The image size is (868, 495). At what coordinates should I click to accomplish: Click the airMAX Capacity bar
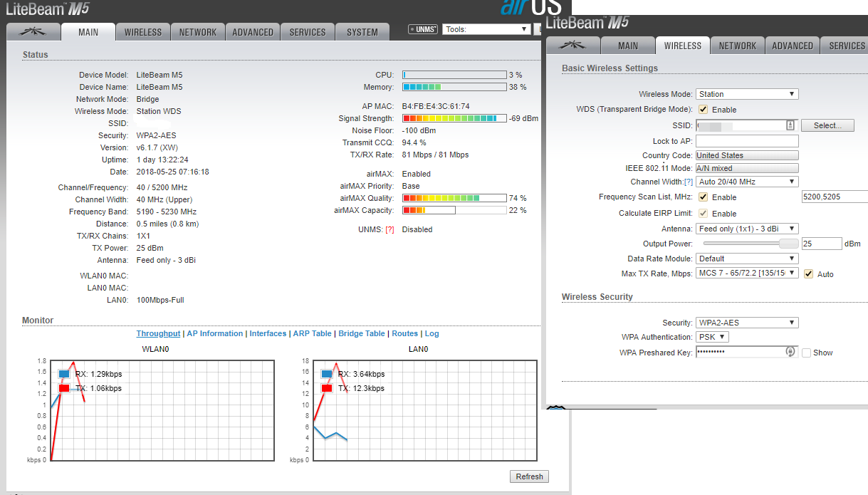454,210
